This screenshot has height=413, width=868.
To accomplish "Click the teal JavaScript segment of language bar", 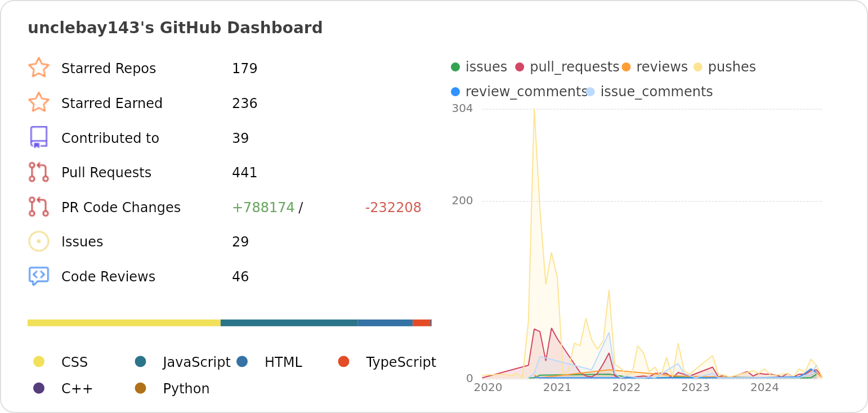I will point(289,323).
